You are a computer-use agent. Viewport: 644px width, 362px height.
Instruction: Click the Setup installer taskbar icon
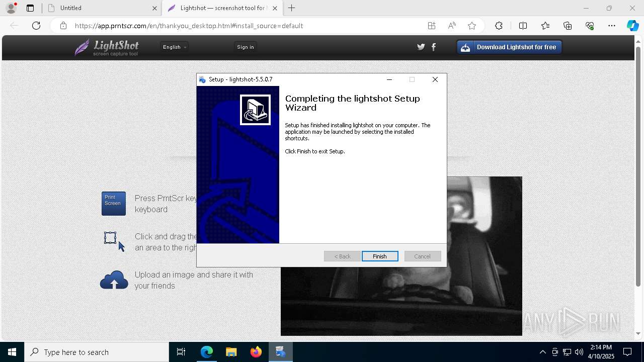(280, 352)
